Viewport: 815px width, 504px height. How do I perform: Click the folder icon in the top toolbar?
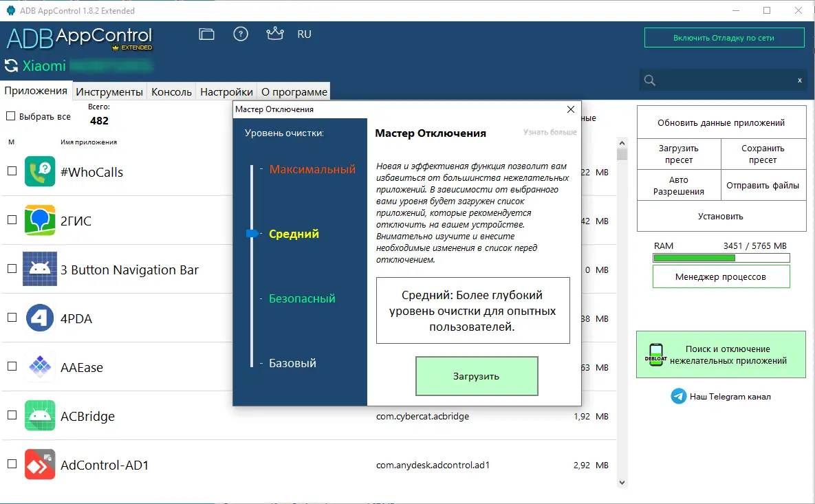pos(206,34)
